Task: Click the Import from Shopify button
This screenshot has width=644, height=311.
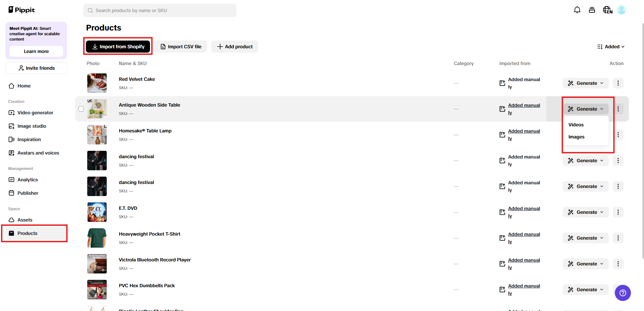Action: tap(118, 47)
